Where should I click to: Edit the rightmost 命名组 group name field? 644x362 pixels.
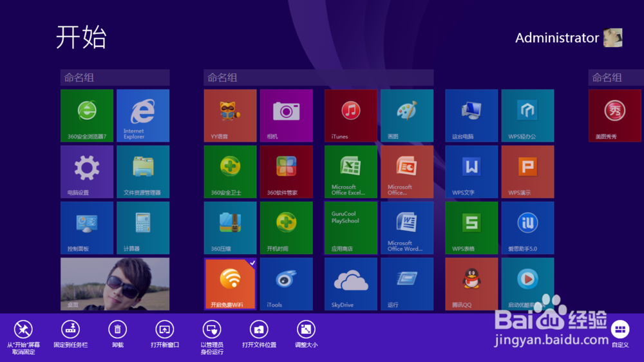click(x=616, y=77)
